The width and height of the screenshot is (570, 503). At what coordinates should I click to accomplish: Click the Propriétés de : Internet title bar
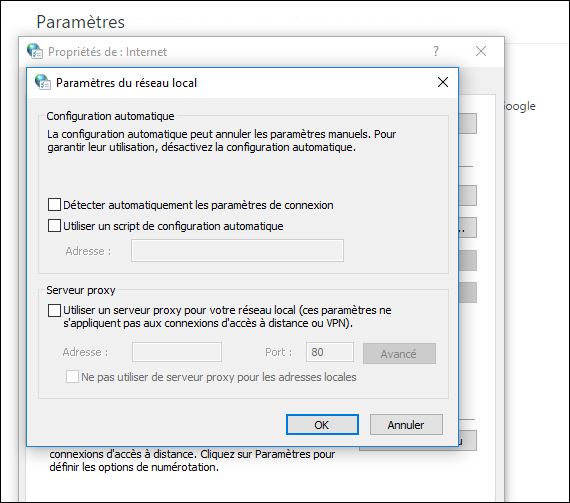click(x=107, y=52)
